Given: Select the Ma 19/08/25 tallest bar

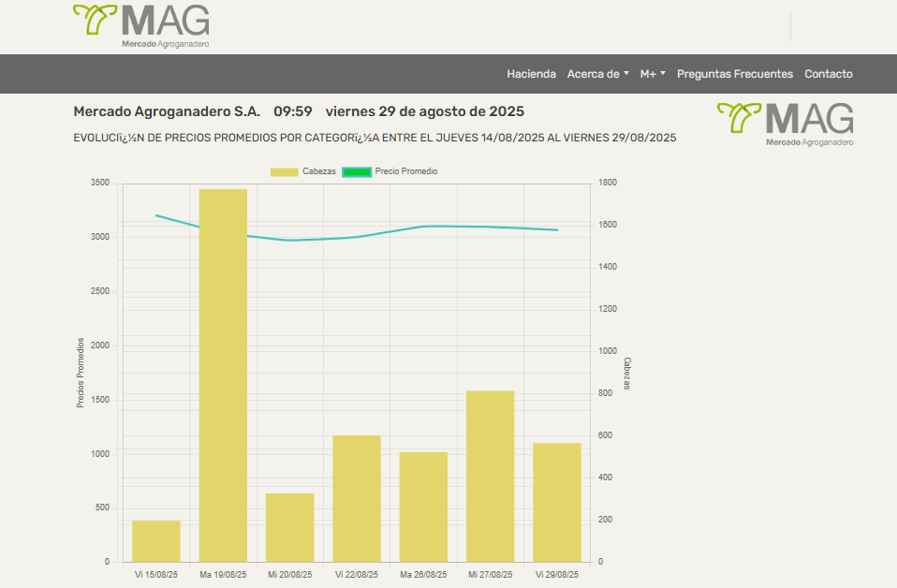Looking at the screenshot, I should 223,375.
